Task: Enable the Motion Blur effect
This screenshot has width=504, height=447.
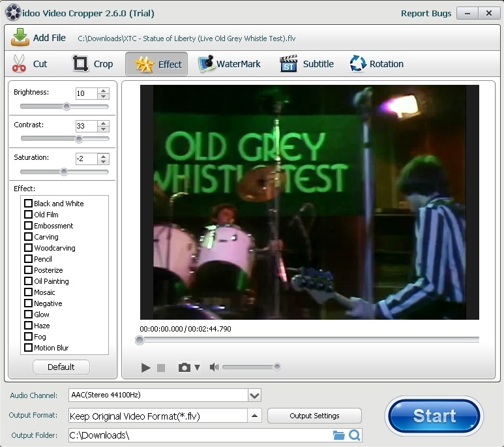Action: tap(28, 348)
